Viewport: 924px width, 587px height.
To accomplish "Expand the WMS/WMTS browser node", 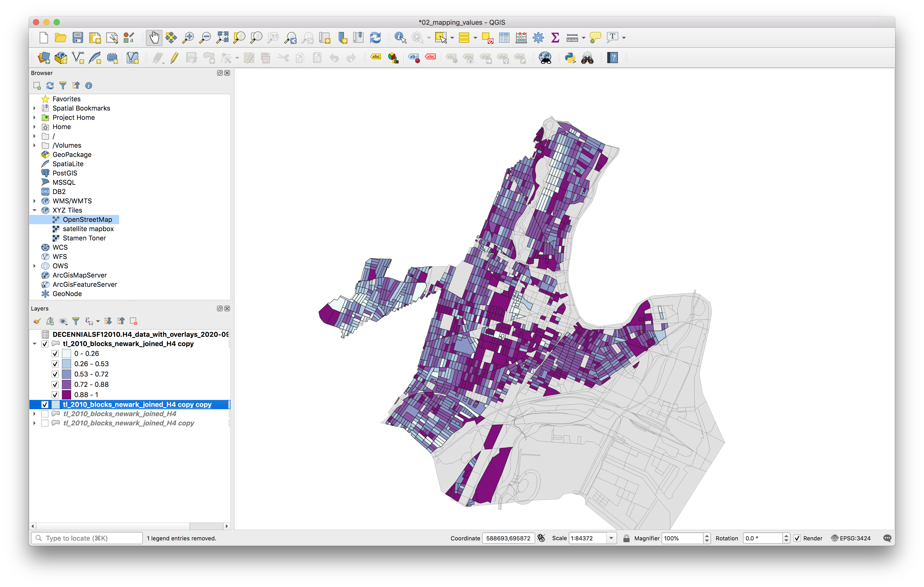I will (x=35, y=201).
